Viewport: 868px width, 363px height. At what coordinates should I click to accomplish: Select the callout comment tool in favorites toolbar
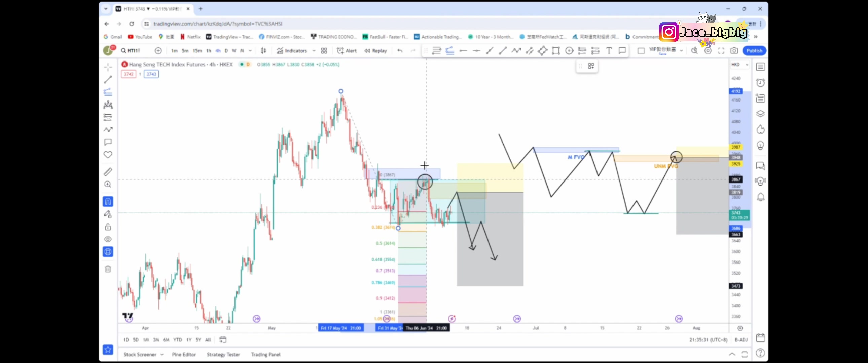click(x=622, y=50)
